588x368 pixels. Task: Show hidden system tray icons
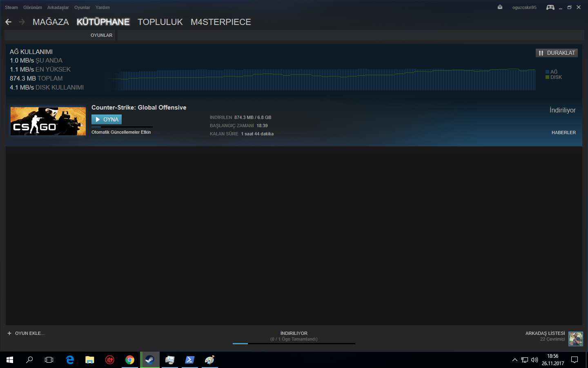514,360
